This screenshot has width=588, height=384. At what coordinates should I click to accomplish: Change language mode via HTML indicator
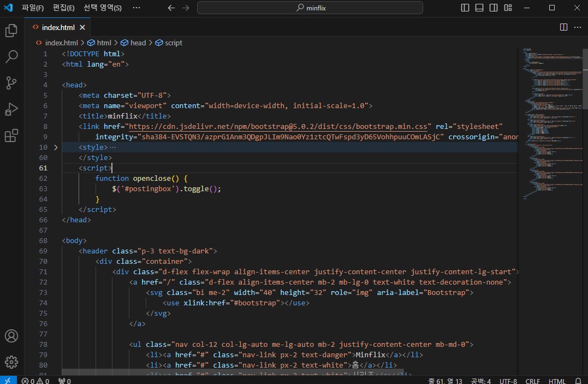pyautogui.click(x=557, y=381)
